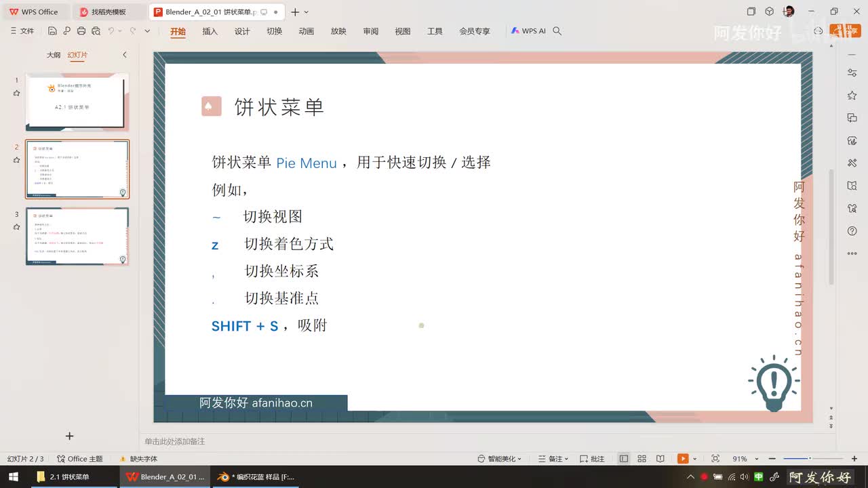This screenshot has width=868, height=488.
Task: Open the settings sliders icon in right sidebar
Action: coord(852,73)
